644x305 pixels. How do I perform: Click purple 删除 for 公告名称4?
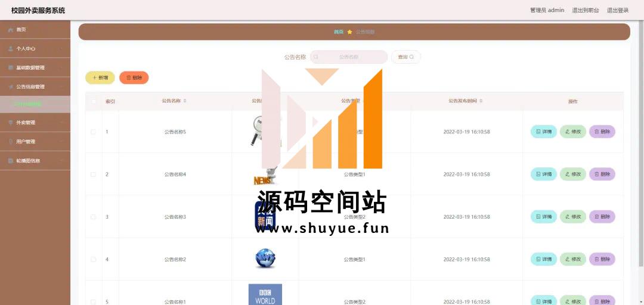(602, 175)
